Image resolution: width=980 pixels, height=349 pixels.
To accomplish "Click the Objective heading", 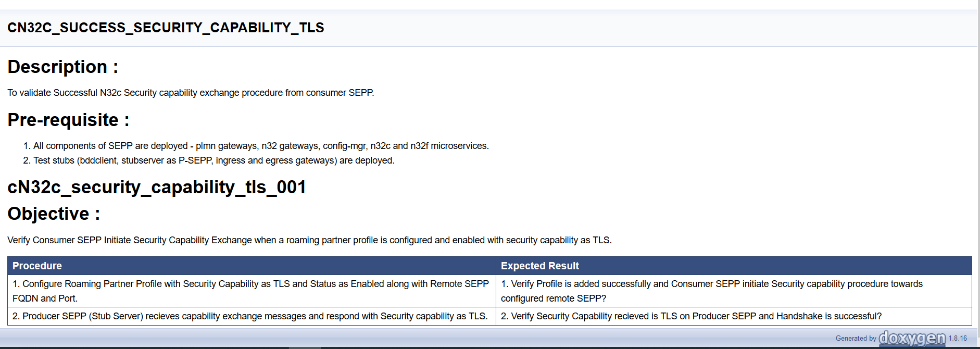I will pyautogui.click(x=54, y=214).
